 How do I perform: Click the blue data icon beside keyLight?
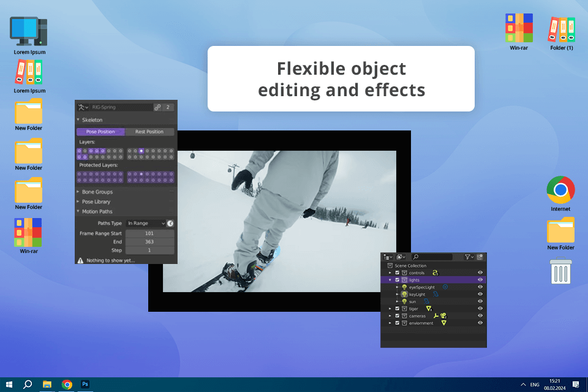point(435,294)
